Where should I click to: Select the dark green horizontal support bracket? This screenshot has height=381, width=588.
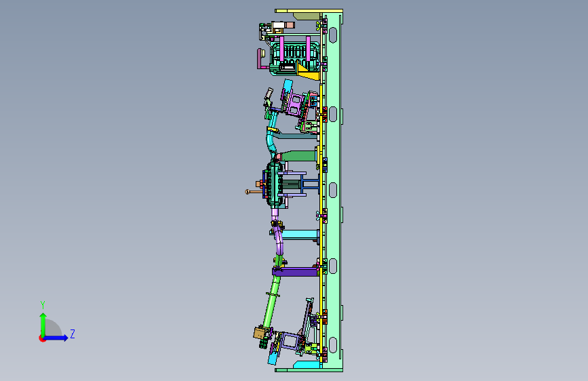(x=300, y=156)
